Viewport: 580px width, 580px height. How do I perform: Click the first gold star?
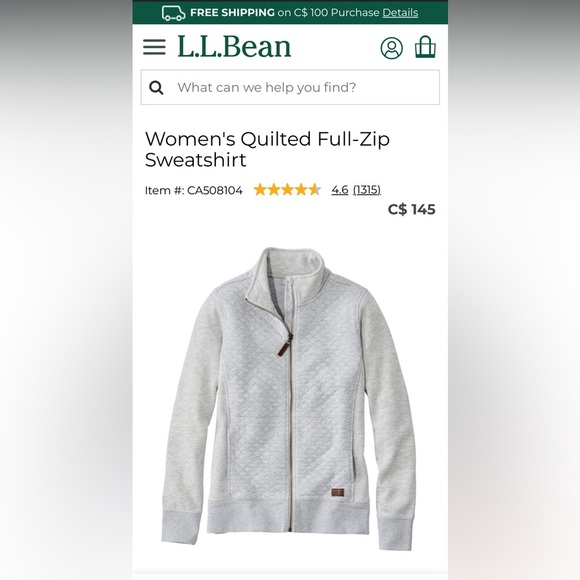(x=260, y=190)
